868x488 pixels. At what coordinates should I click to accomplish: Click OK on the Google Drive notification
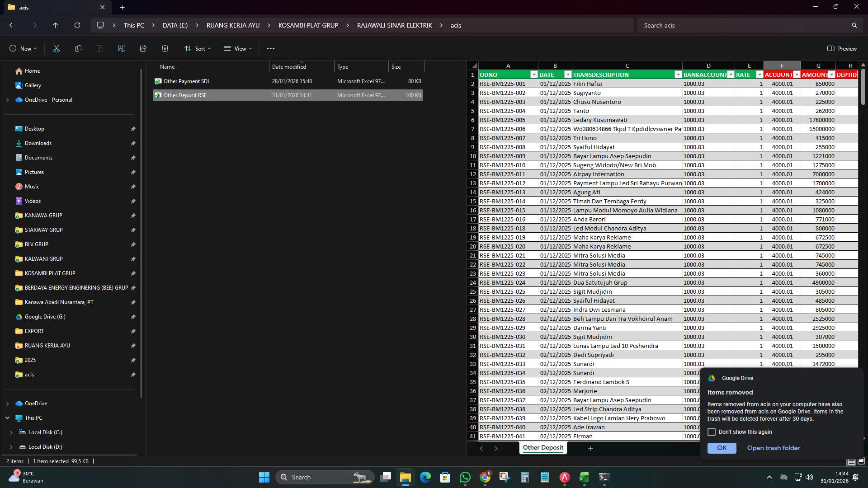coord(722,448)
